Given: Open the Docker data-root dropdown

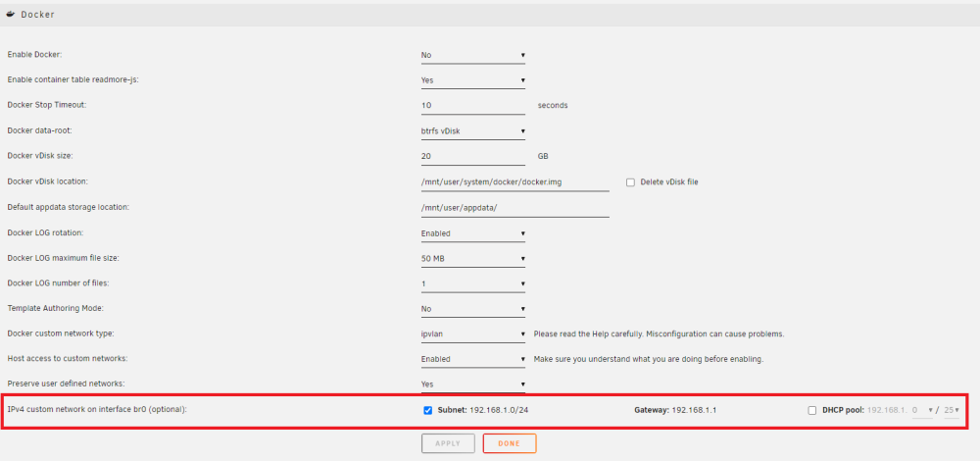Looking at the screenshot, I should 473,131.
